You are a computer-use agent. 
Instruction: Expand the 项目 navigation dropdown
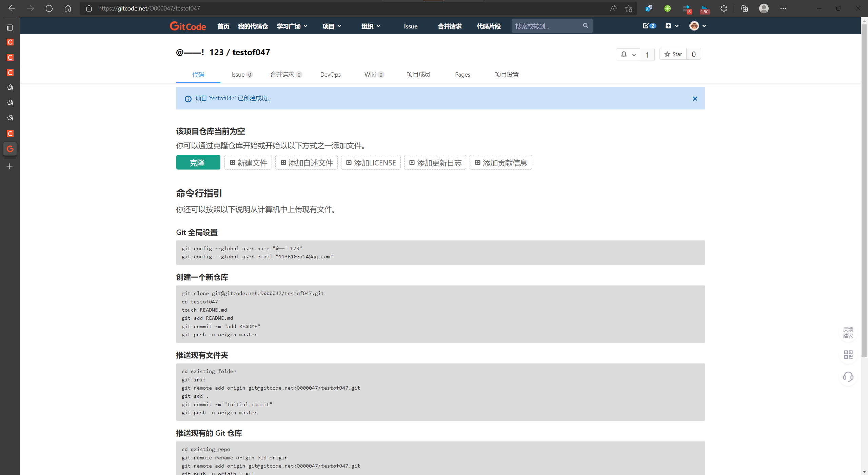(332, 26)
